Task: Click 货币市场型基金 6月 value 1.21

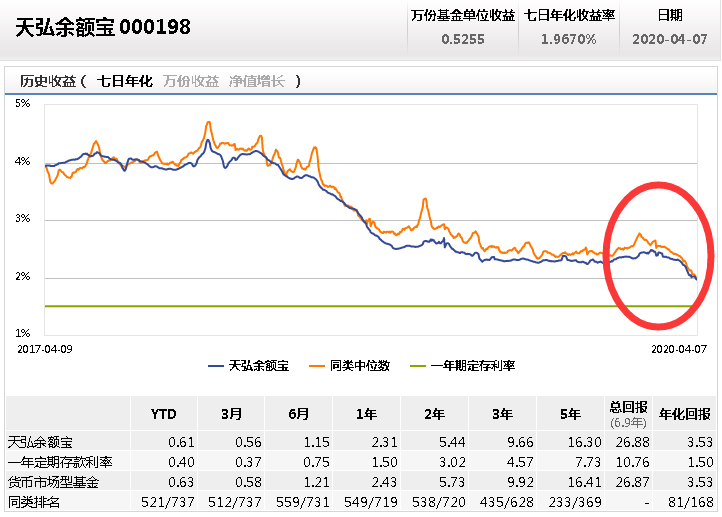Action: pyautogui.click(x=317, y=482)
